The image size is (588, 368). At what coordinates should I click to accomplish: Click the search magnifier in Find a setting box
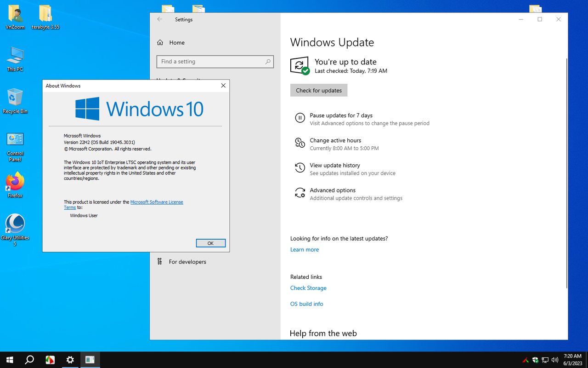(268, 62)
